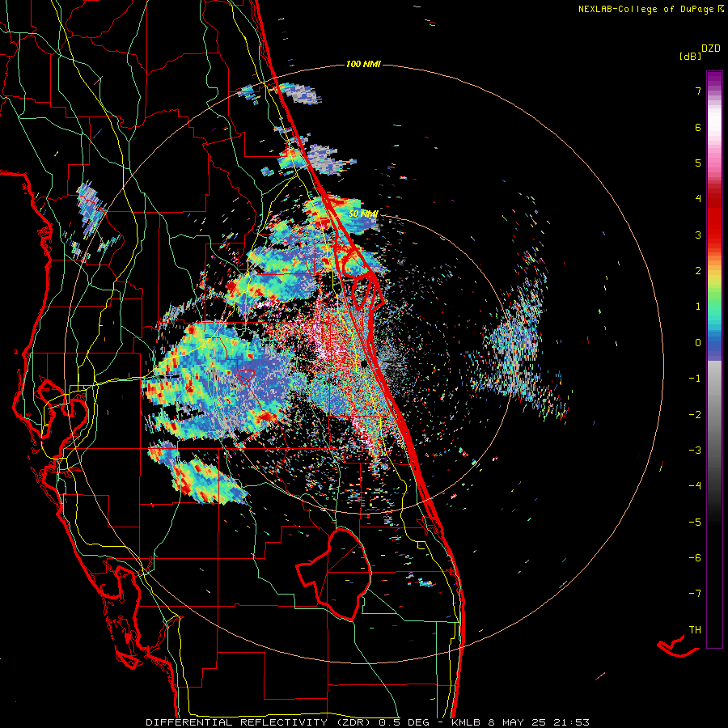This screenshot has height=728, width=728.
Task: Click the TH threshold label on the scale
Action: click(x=695, y=630)
